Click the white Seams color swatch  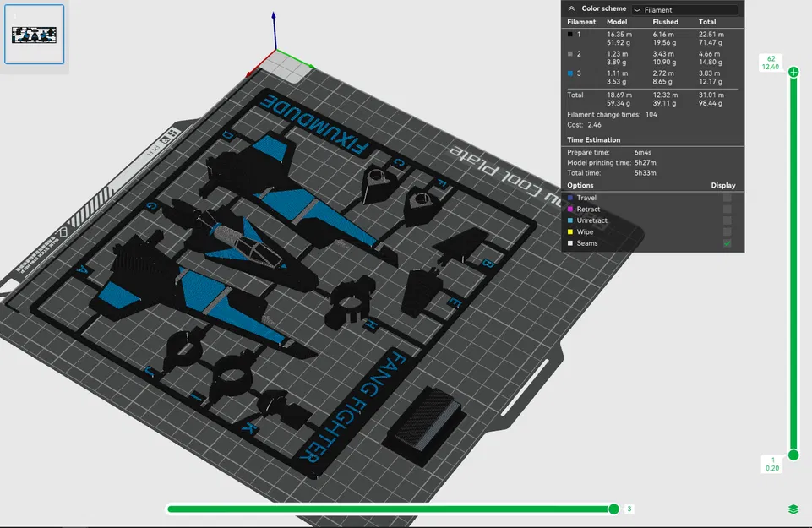tap(570, 243)
